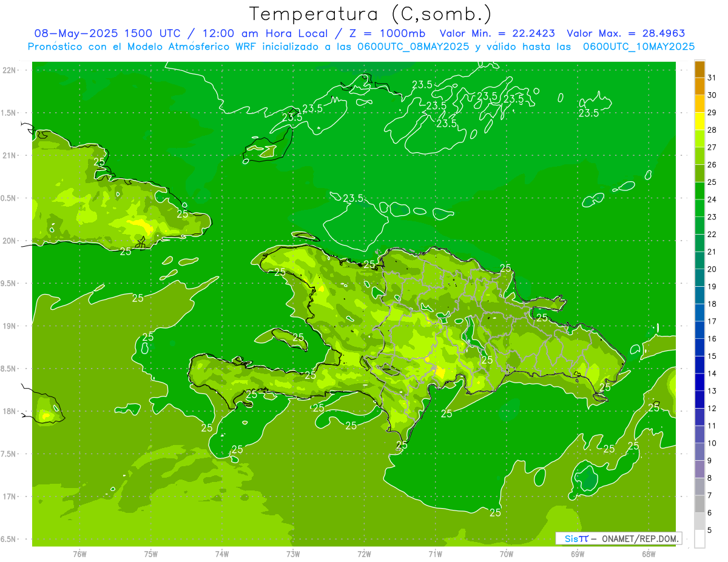Image resolution: width=728 pixels, height=562 pixels.
Task: Click the '26' color scale label
Action: (x=712, y=164)
